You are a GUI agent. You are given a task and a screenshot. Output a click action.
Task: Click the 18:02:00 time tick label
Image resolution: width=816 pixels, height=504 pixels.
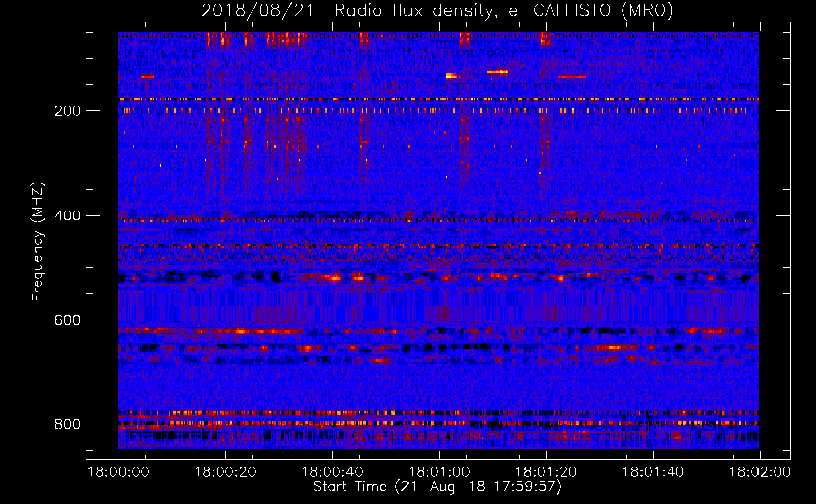click(x=760, y=472)
